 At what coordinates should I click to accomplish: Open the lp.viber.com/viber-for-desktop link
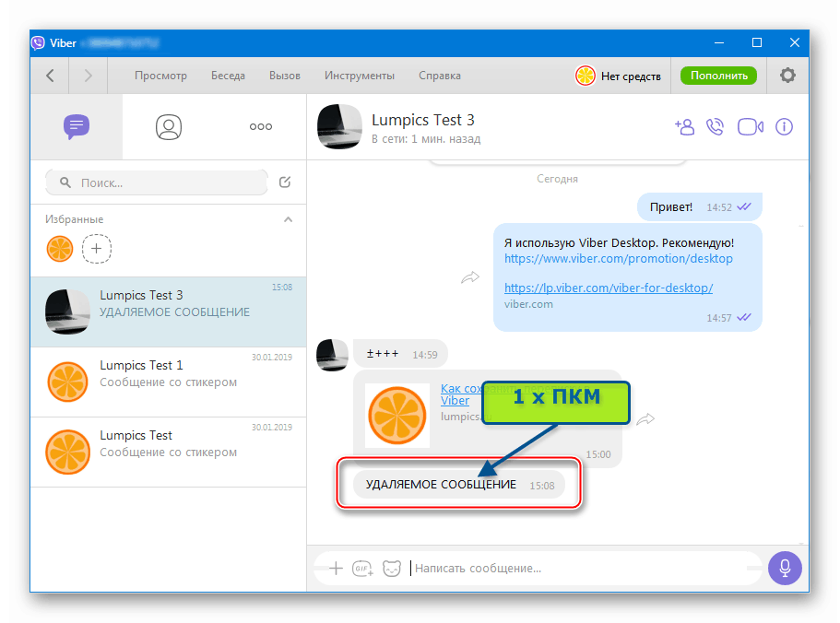609,288
